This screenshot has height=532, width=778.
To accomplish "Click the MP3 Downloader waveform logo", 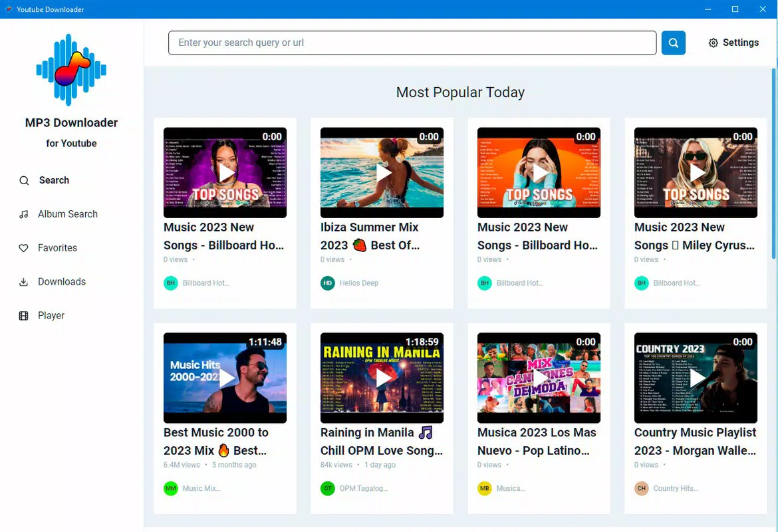I will point(71,69).
